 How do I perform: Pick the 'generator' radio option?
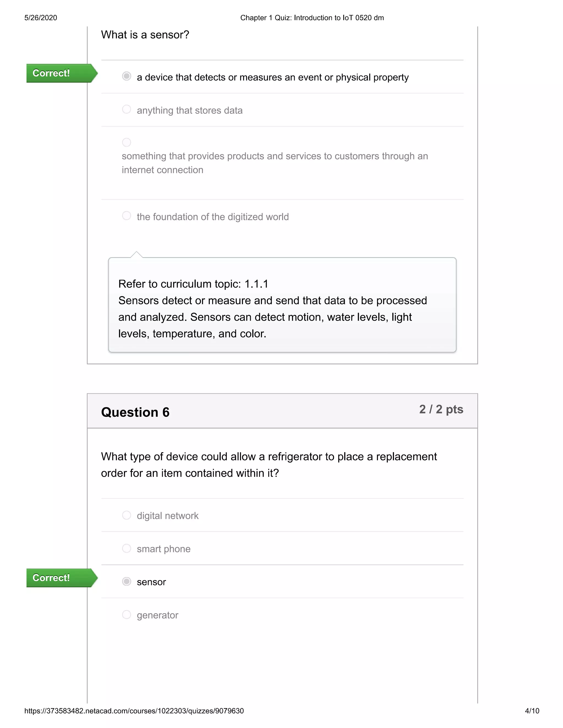[126, 614]
